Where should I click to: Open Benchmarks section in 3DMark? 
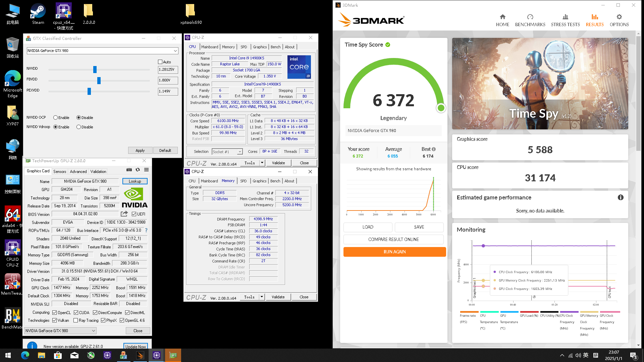coord(530,20)
